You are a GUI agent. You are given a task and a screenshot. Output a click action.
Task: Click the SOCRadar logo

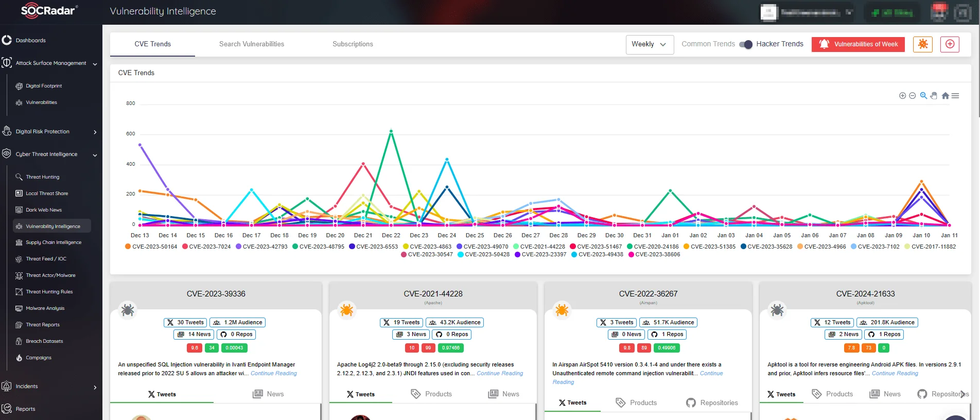click(x=49, y=11)
